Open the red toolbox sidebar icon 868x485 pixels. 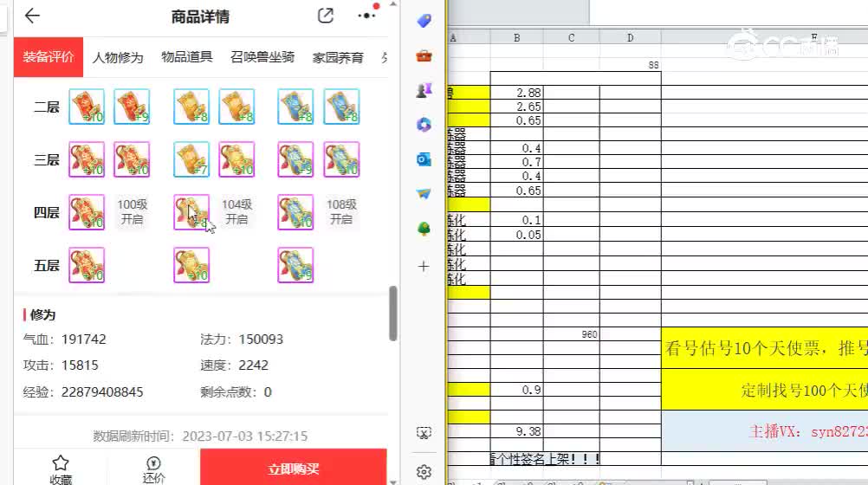[x=424, y=56]
